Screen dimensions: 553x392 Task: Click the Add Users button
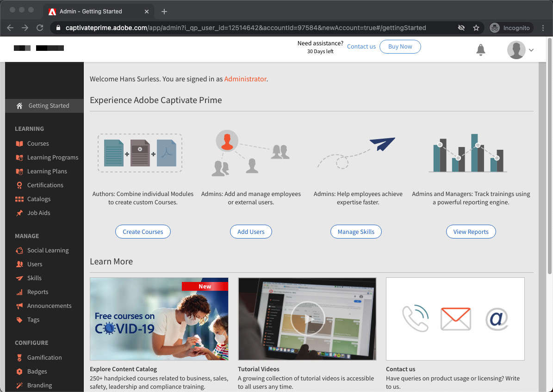251,232
